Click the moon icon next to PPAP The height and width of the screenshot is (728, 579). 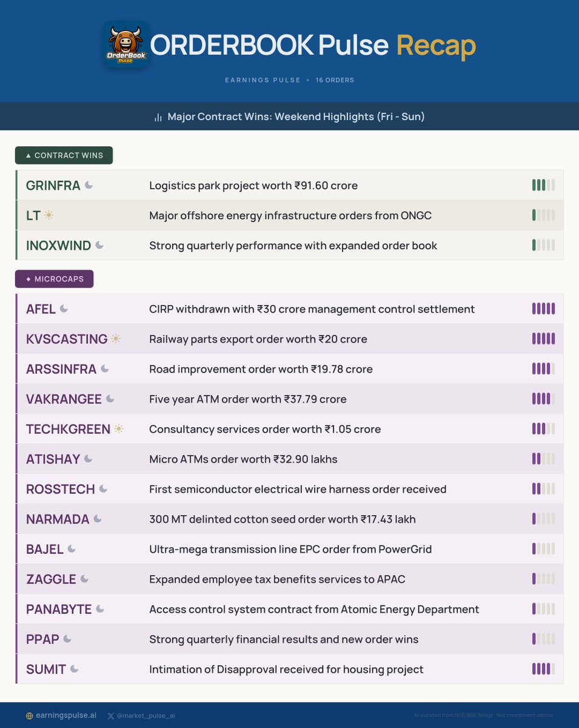click(67, 639)
